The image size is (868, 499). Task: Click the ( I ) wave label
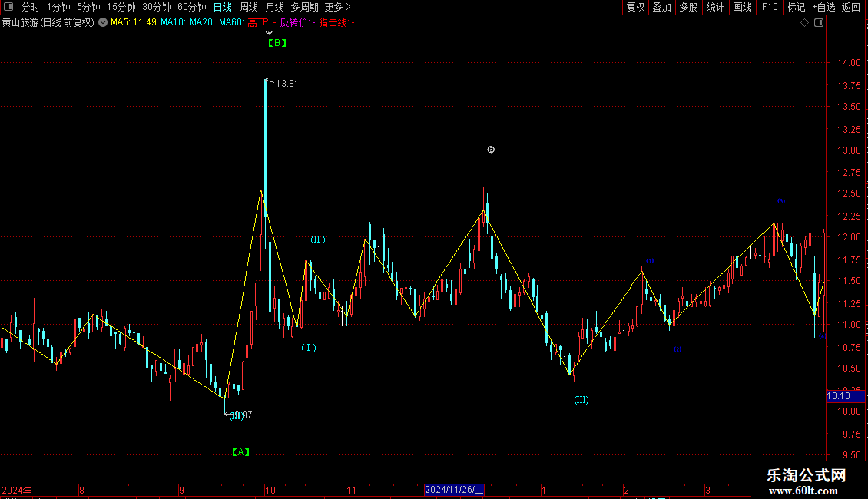tap(309, 348)
